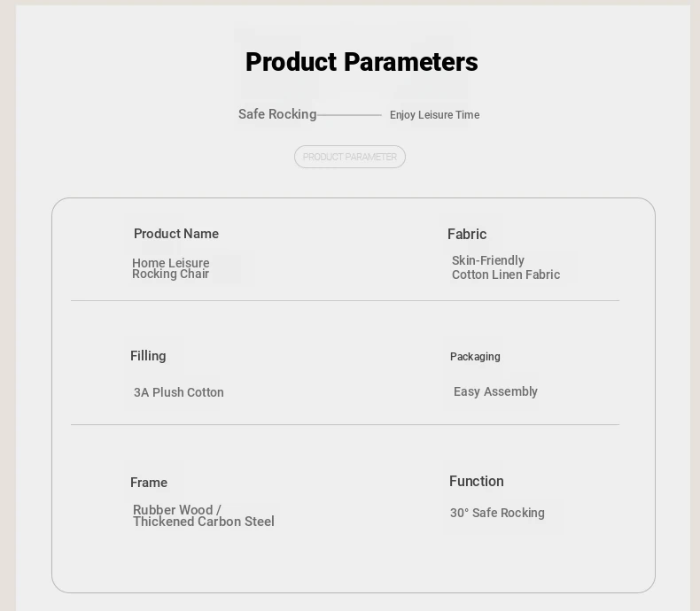
Task: Click the "Product Parameters" main heading
Action: click(362, 62)
